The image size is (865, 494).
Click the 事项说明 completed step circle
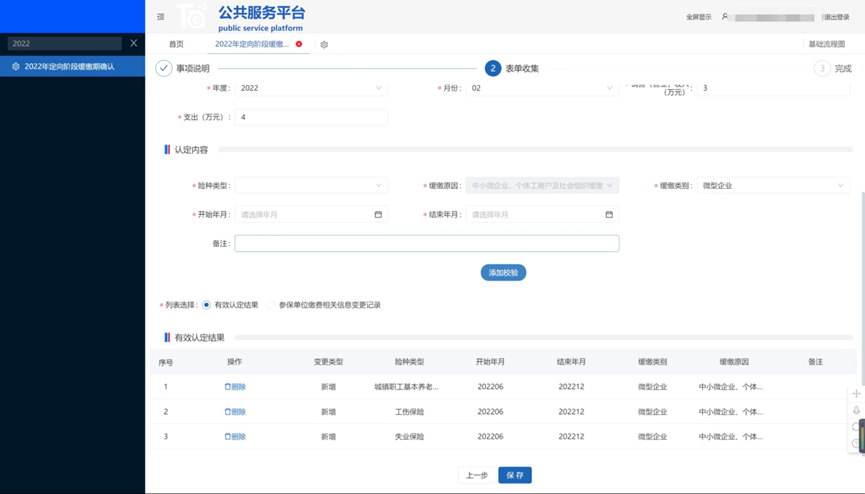[163, 68]
